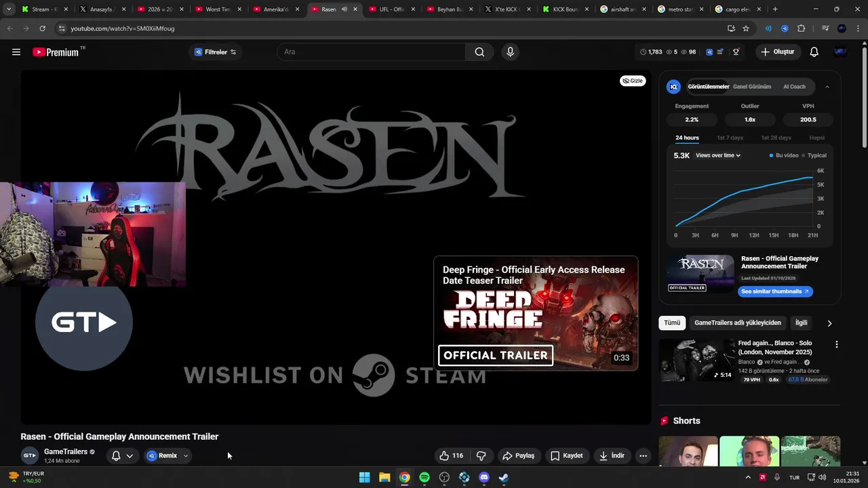Open the account avatar menu
Image resolution: width=868 pixels, height=488 pixels.
(841, 52)
